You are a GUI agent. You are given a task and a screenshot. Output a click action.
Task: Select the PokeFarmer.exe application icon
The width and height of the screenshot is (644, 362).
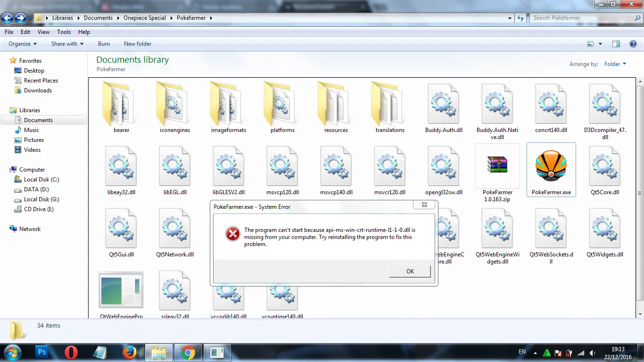[551, 166]
